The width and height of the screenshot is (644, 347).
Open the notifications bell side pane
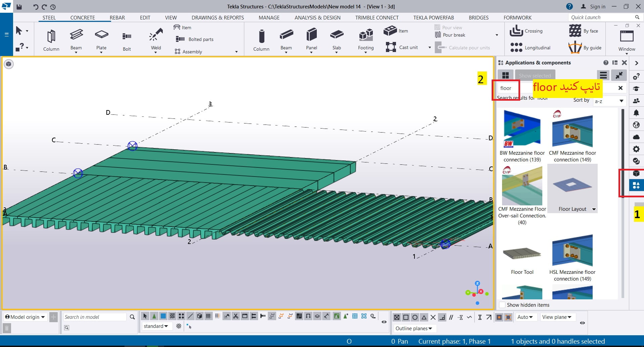(x=636, y=113)
